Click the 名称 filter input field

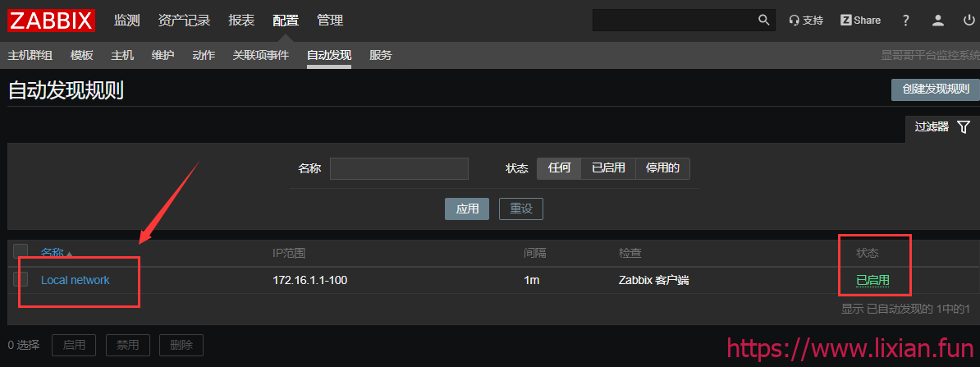pyautogui.click(x=399, y=168)
